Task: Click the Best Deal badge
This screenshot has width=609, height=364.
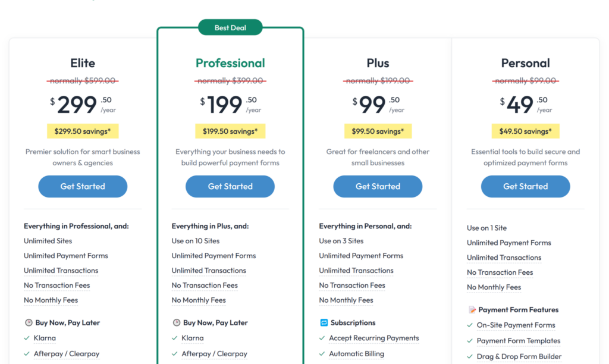Action: click(230, 27)
